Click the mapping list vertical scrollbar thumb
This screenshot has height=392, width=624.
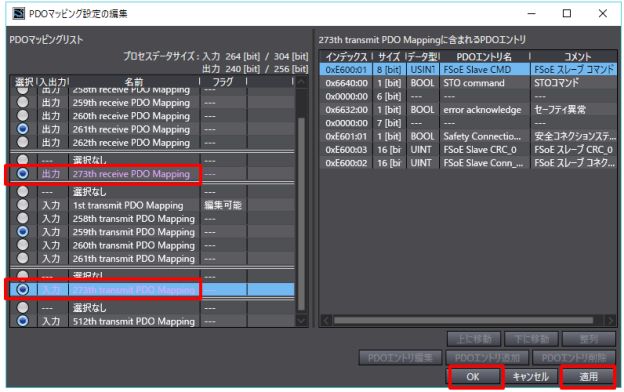(x=301, y=213)
